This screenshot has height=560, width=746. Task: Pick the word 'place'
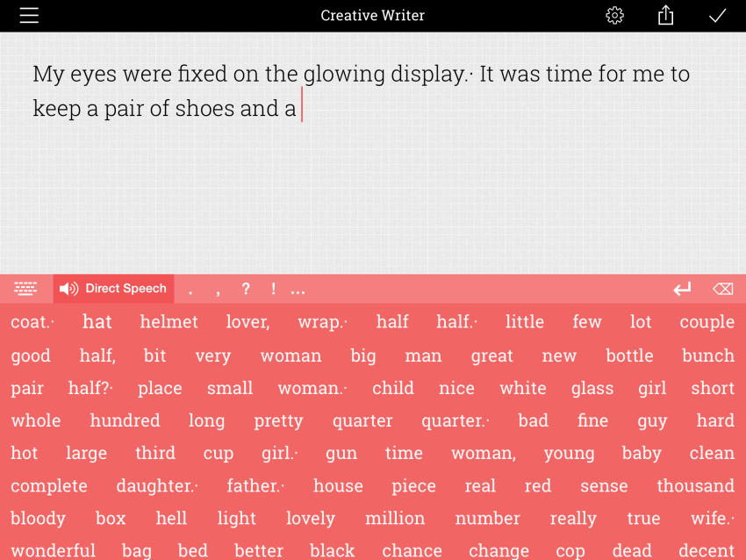(160, 389)
